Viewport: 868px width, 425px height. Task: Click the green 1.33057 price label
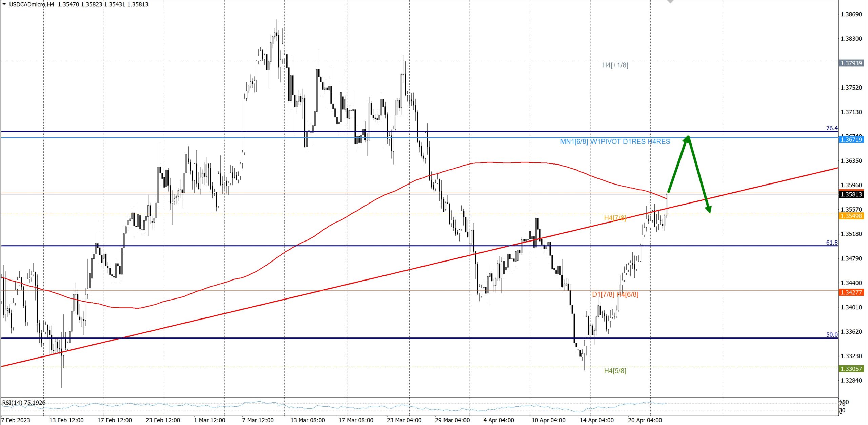click(x=851, y=369)
